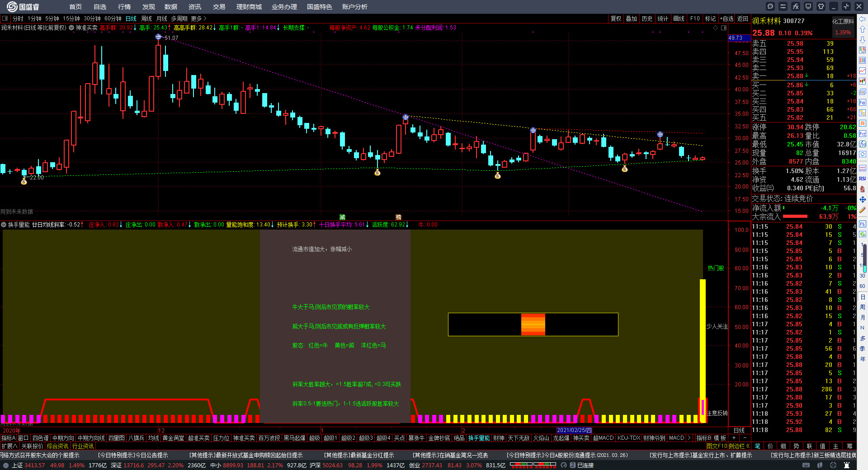Expand indicator menu beside 神准买卖 label

[71, 28]
